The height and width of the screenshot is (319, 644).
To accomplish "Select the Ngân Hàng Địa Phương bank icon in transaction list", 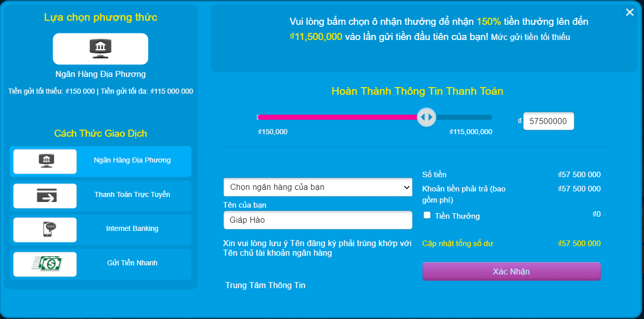I will pos(45,162).
